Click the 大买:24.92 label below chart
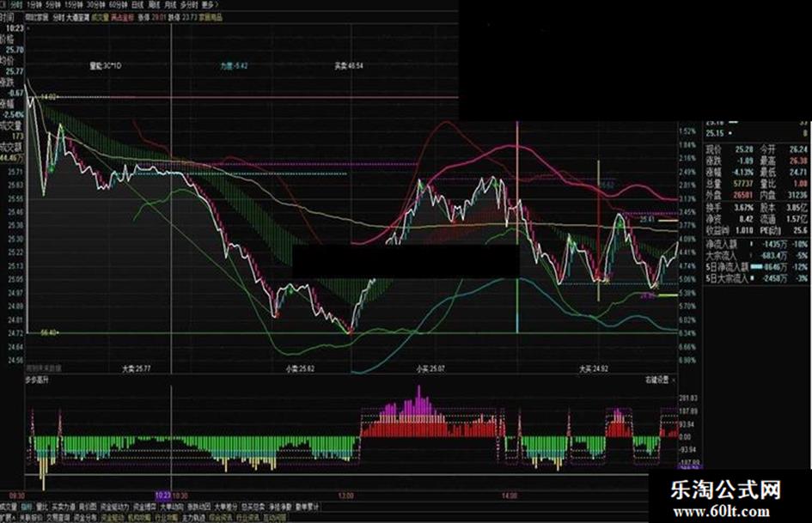 [594, 369]
